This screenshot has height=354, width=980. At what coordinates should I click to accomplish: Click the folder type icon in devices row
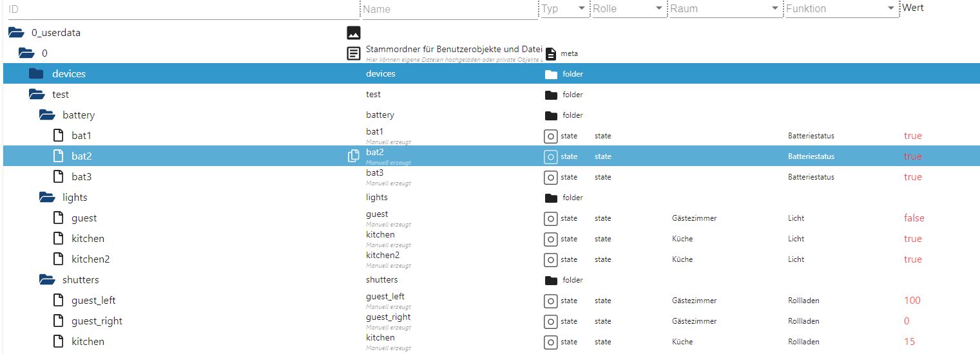[x=550, y=74]
